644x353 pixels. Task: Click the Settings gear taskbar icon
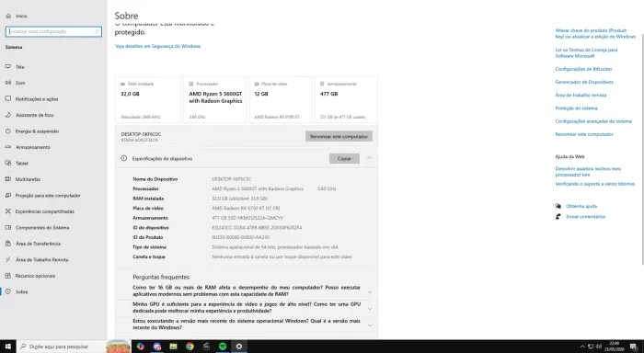click(x=239, y=347)
